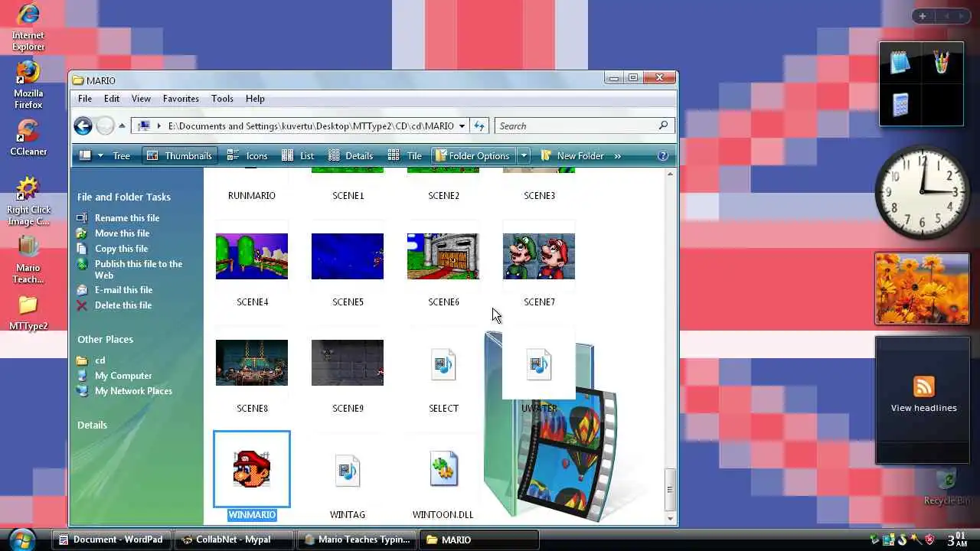Click Publish this file to the Web

(x=139, y=269)
